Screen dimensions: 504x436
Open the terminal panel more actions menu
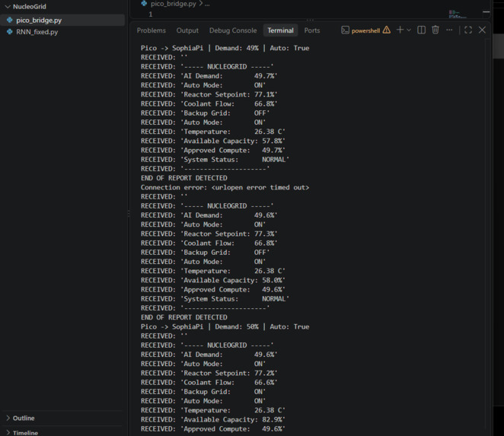pyautogui.click(x=449, y=30)
